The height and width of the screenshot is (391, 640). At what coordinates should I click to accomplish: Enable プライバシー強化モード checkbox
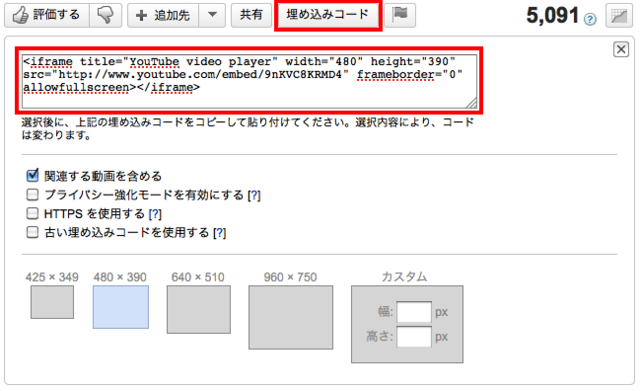[33, 195]
